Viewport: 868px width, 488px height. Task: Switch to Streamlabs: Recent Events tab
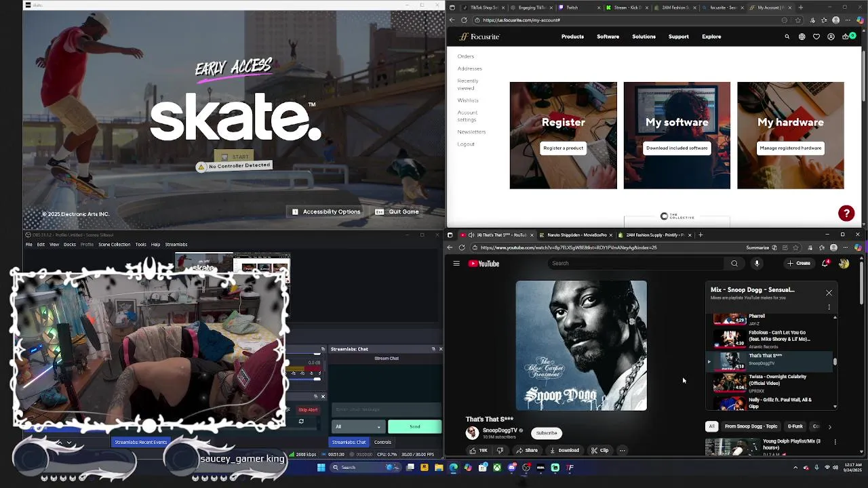click(x=140, y=442)
